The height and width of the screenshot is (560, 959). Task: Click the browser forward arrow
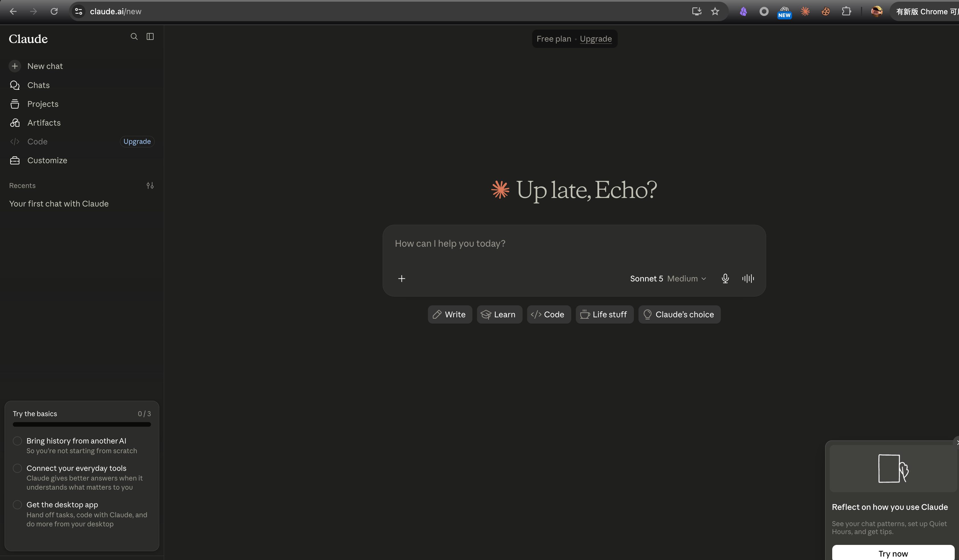click(x=34, y=11)
